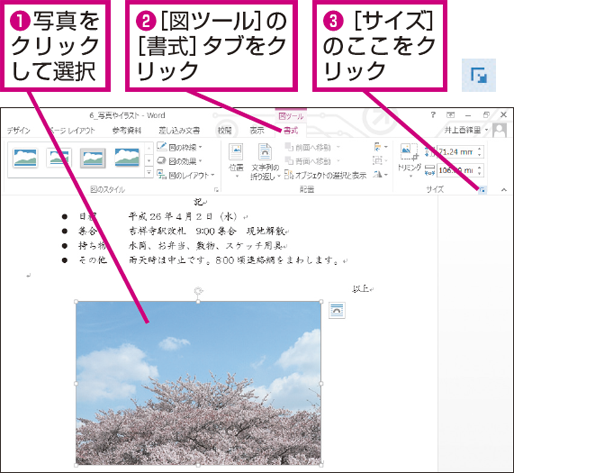Viewport: 600px width, 473px height.
Task: Open the layout options icon beside photo
Action: click(337, 311)
